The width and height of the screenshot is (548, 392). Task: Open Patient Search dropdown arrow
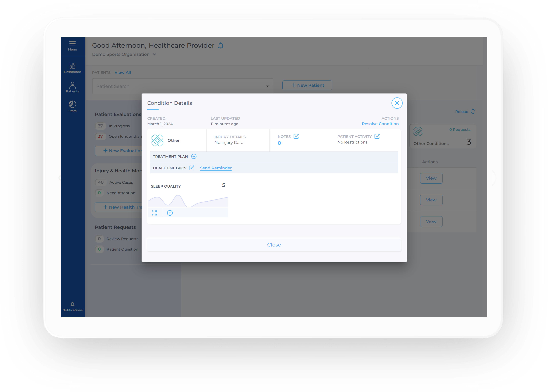click(x=267, y=86)
